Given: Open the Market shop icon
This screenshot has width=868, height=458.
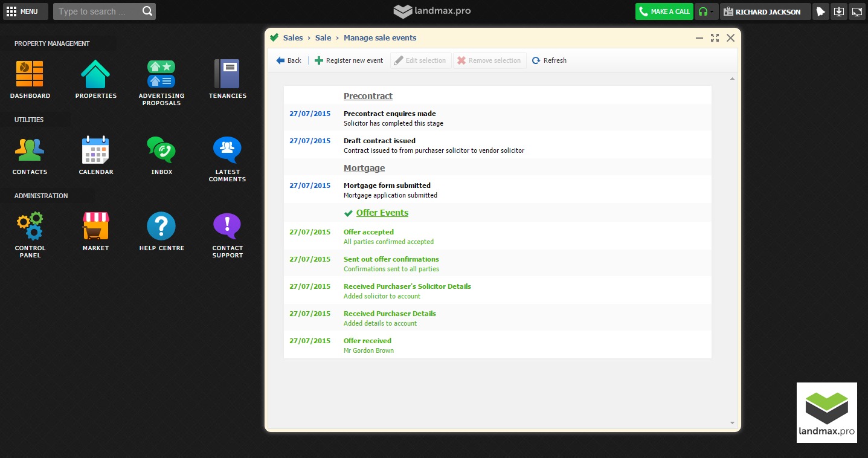Looking at the screenshot, I should coord(95,227).
